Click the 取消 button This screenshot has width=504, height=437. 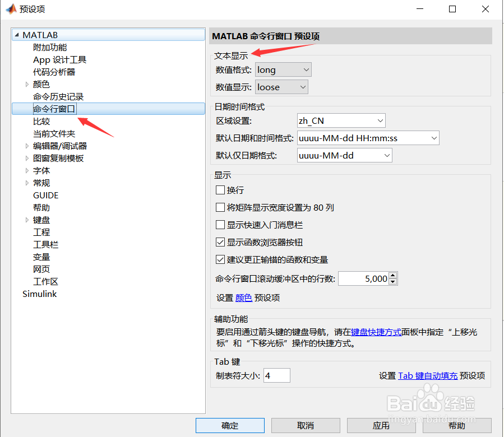[x=306, y=425]
